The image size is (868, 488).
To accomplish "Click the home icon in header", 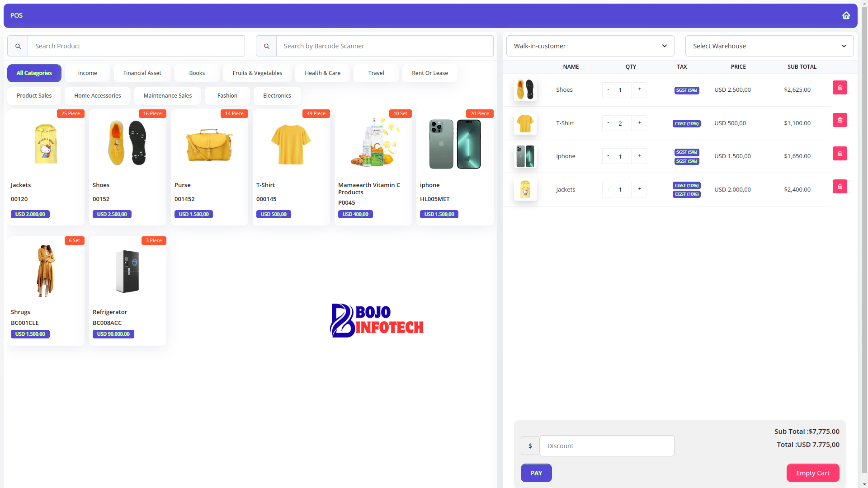I will tap(846, 15).
